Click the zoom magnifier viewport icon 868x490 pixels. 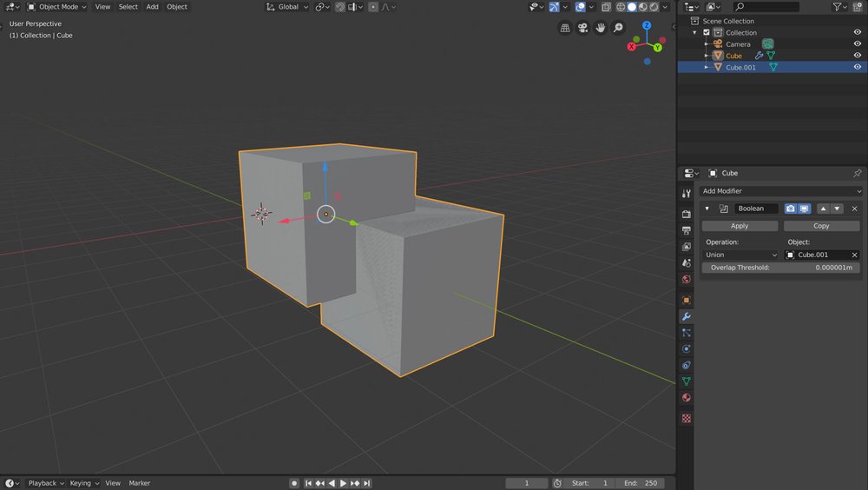point(618,28)
